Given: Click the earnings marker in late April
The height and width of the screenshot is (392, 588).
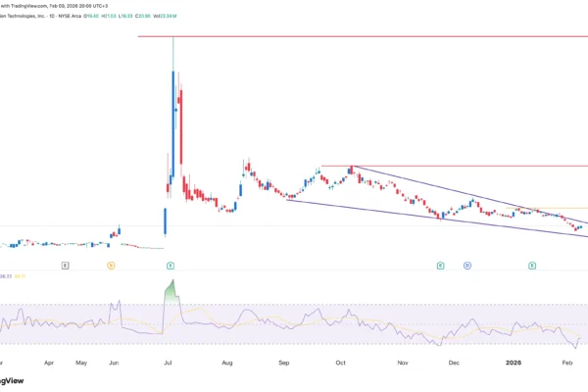Looking at the screenshot, I should [x=66, y=266].
